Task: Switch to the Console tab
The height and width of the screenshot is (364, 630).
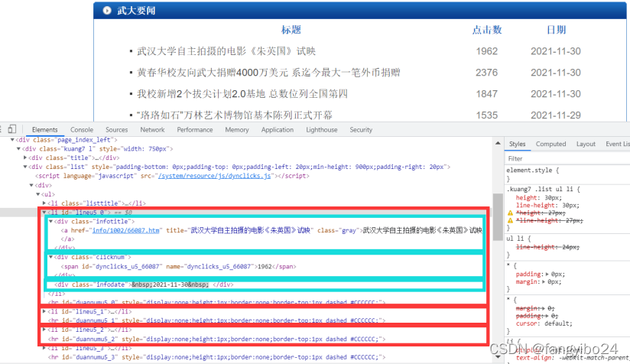Action: (82, 130)
